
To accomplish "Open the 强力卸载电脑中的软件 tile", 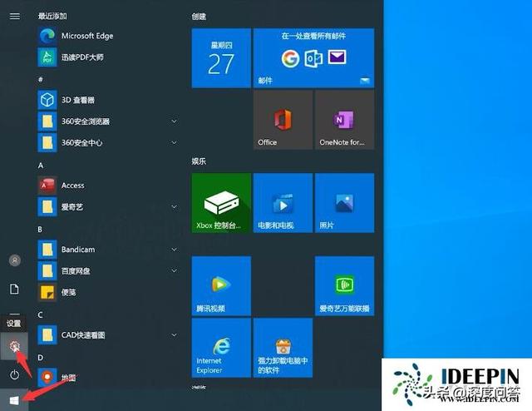I will pos(283,348).
